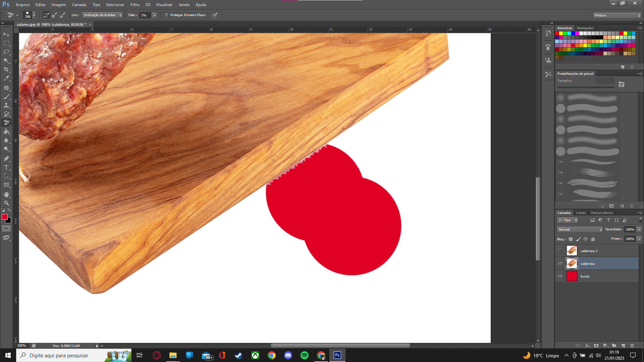The image size is (644, 362).
Task: Toggle lock position
Action: 586,239
